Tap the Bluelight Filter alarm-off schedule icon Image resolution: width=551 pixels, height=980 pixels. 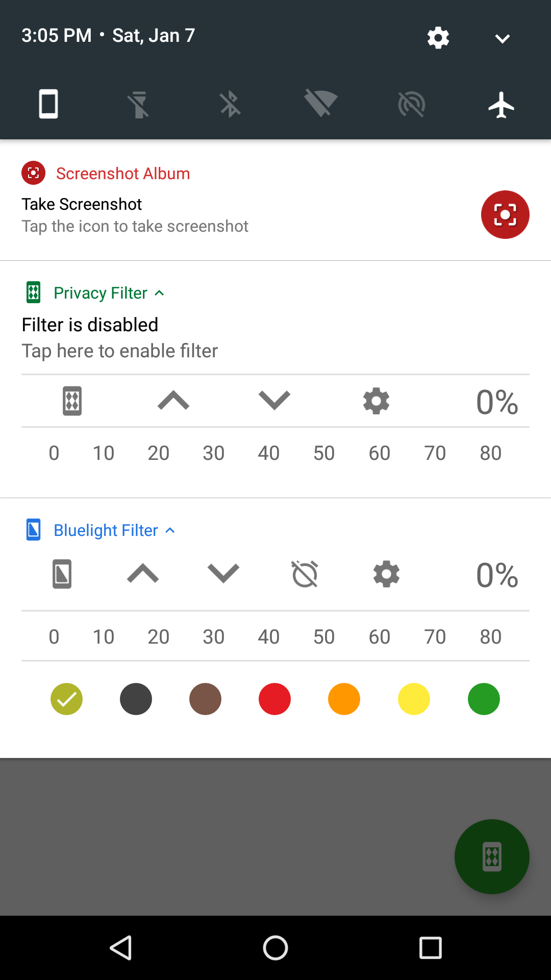click(x=305, y=574)
